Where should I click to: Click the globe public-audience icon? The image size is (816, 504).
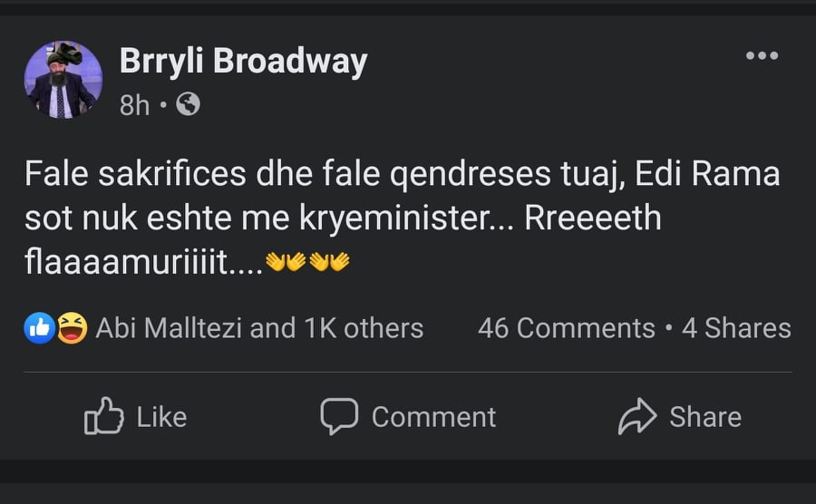click(188, 105)
